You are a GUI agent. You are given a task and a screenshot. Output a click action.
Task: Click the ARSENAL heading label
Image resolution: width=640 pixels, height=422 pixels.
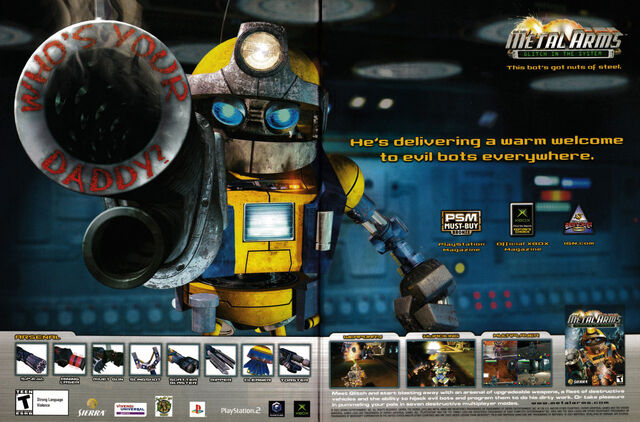point(37,337)
